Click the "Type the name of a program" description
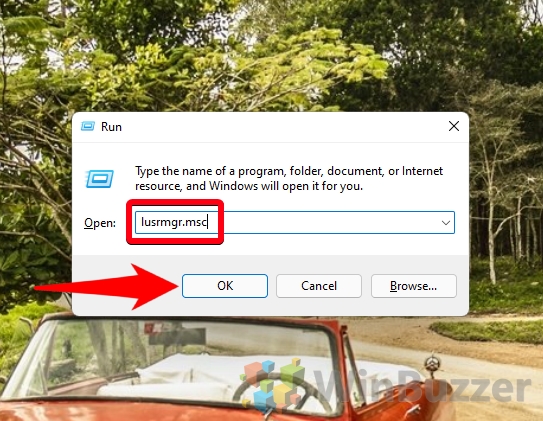Image resolution: width=543 pixels, height=421 pixels. tap(289, 179)
